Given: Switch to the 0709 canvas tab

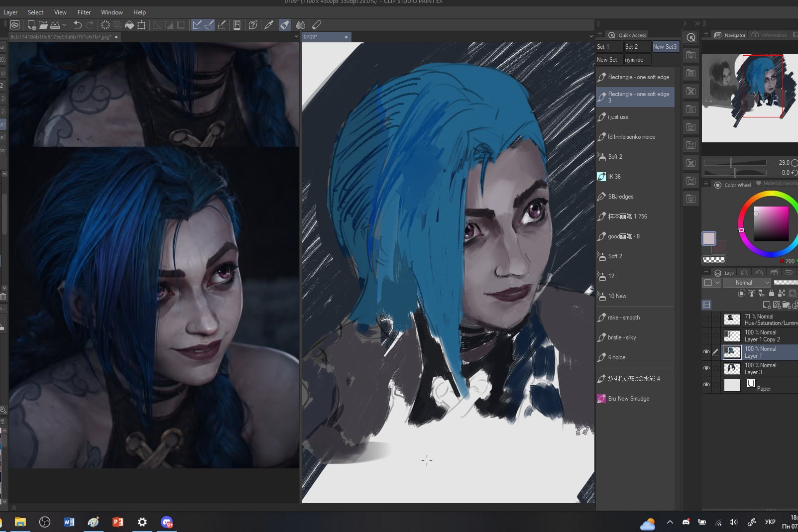Looking at the screenshot, I should click(326, 37).
